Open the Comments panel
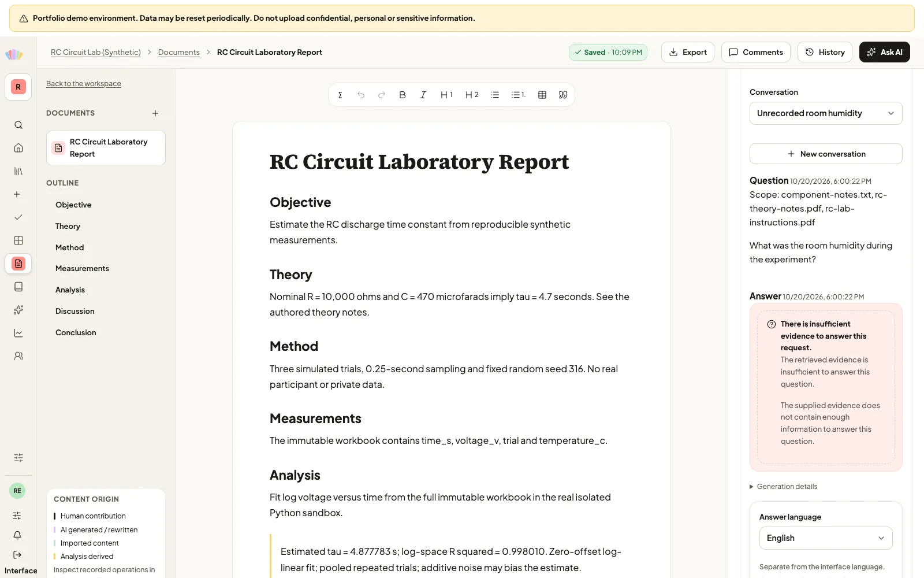 point(756,52)
